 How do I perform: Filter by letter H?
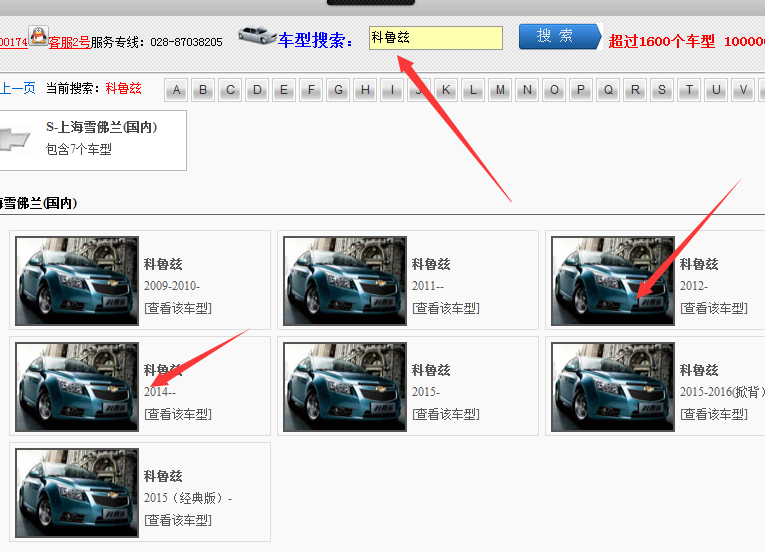(x=365, y=90)
